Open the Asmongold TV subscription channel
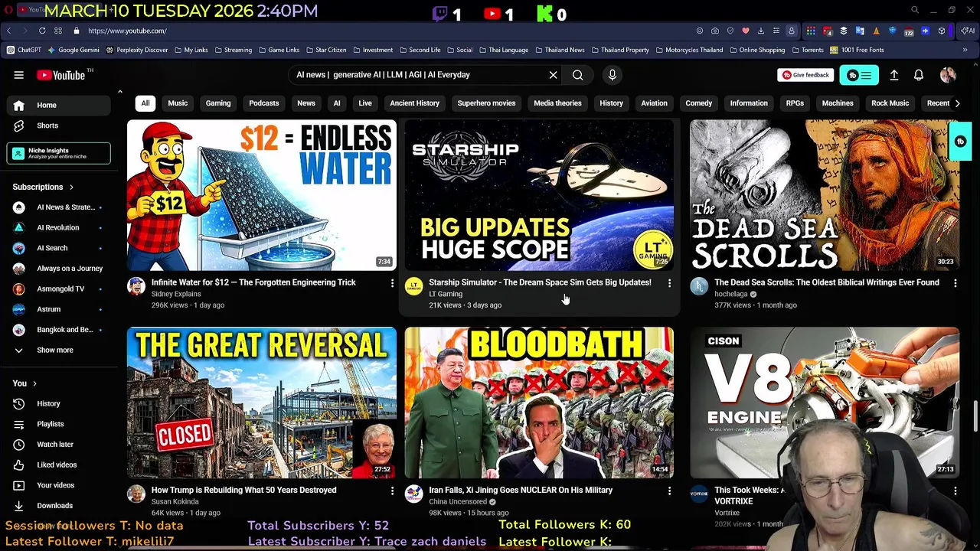Screen dimensions: 980x551 [59, 289]
